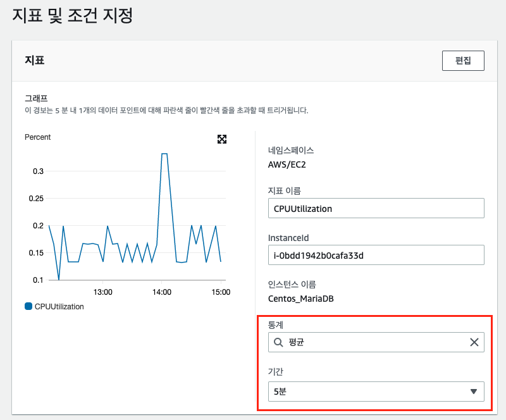Viewport: 506px width, 420px height.
Task: Click the 0.3 y-axis label
Action: (x=38, y=171)
